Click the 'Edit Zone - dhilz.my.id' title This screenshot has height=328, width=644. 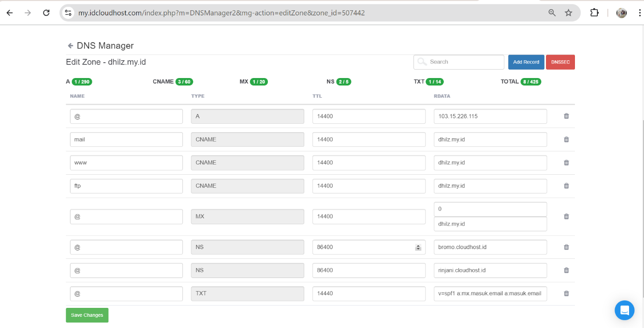[x=106, y=62]
